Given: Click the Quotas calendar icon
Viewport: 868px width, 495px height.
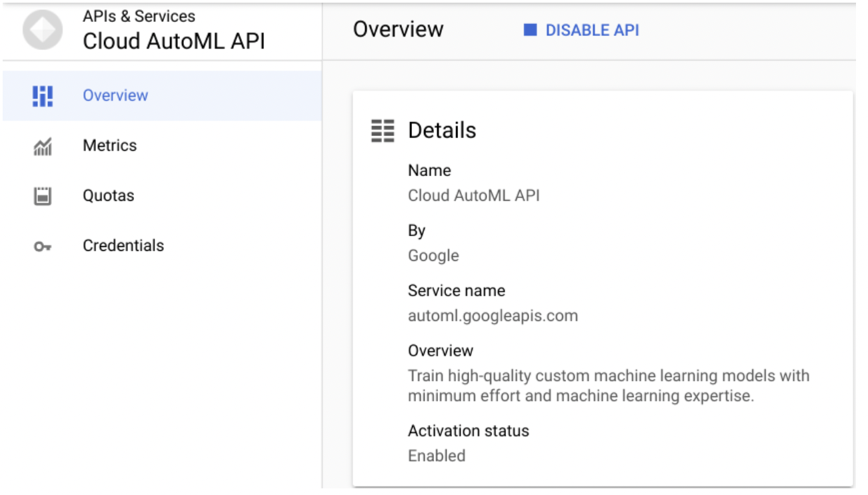Looking at the screenshot, I should tap(41, 195).
